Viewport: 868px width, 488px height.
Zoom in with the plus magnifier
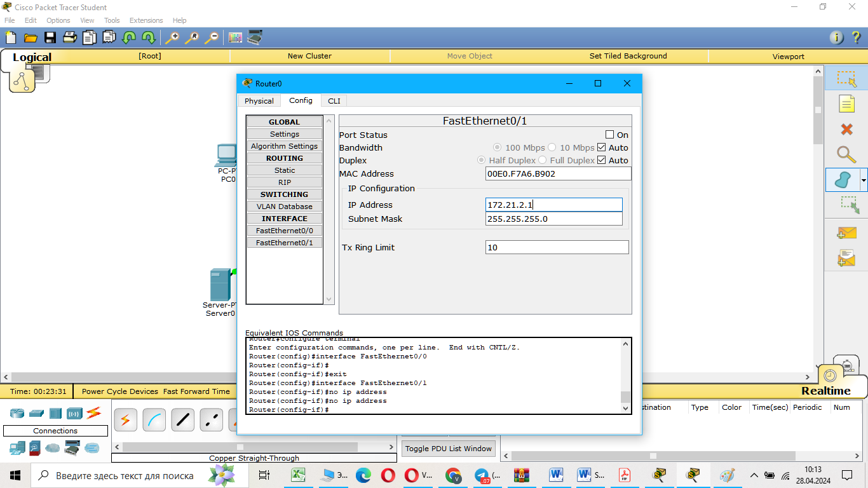point(172,37)
